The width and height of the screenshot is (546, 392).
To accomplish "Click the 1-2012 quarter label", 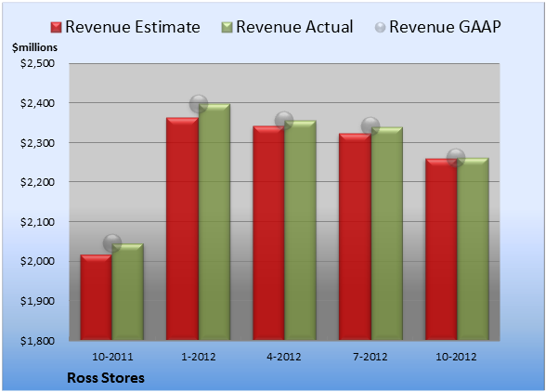I will (x=199, y=357).
